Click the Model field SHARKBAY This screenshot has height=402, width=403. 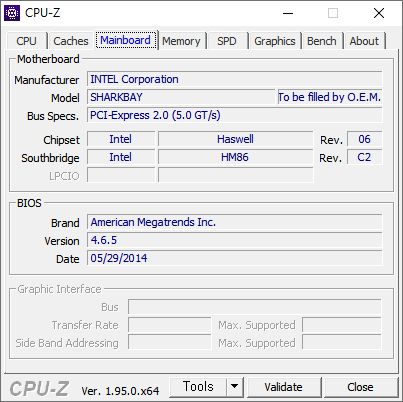[181, 97]
